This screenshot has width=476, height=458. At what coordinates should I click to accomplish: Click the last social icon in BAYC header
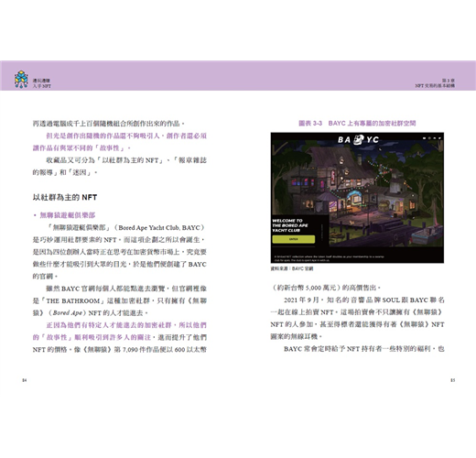439,138
